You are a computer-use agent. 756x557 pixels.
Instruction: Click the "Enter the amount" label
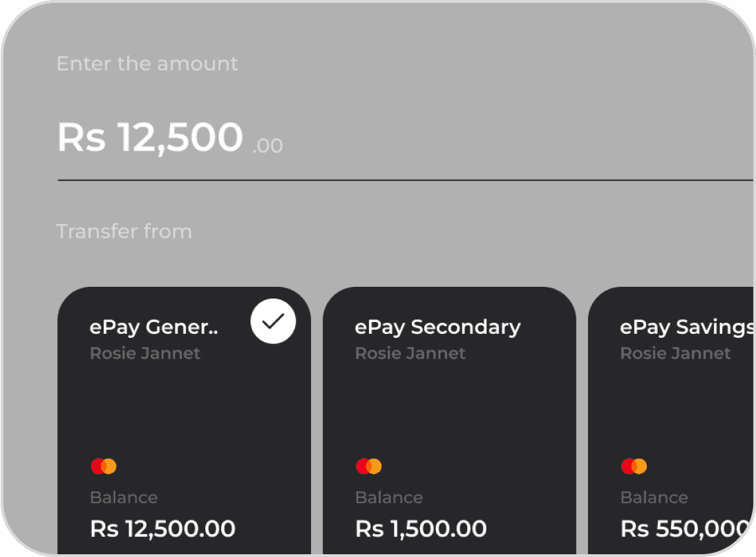tap(147, 64)
